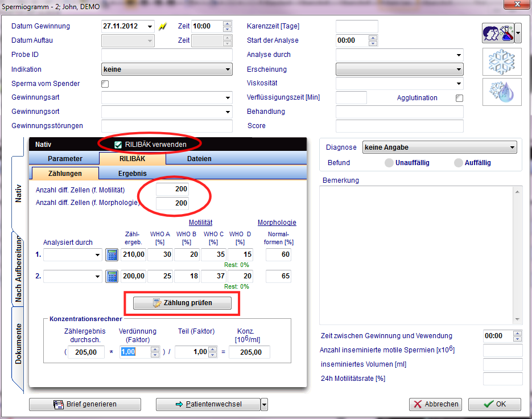Image resolution: width=532 pixels, height=419 pixels.
Task: Enable the Sperma vom Spender checkbox
Action: coord(105,84)
